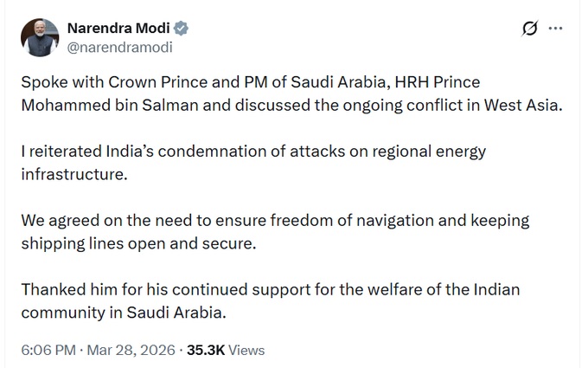Click the 6:06 PM timestamp
This screenshot has height=368, width=588.
tap(48, 351)
